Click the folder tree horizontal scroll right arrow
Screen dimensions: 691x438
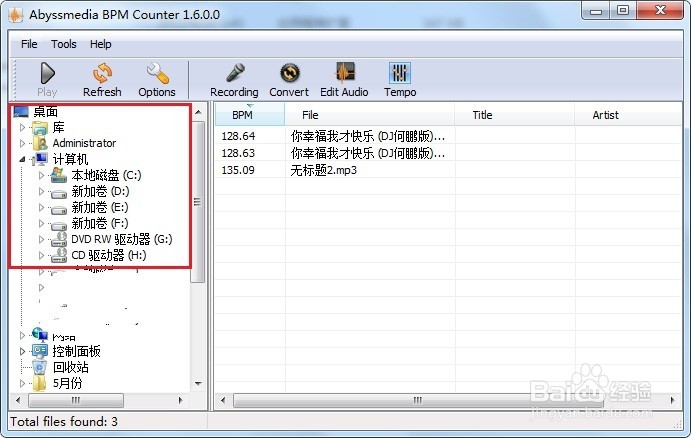coord(180,400)
